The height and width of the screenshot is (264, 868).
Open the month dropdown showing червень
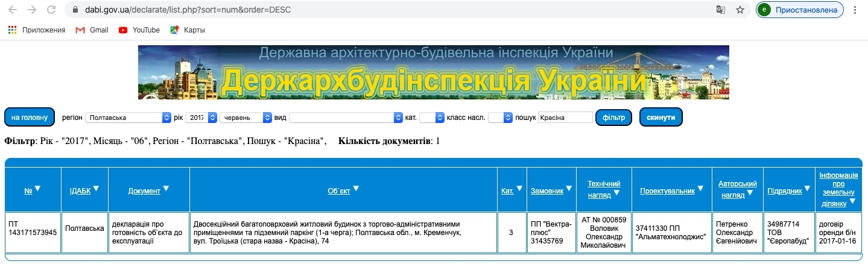[246, 118]
